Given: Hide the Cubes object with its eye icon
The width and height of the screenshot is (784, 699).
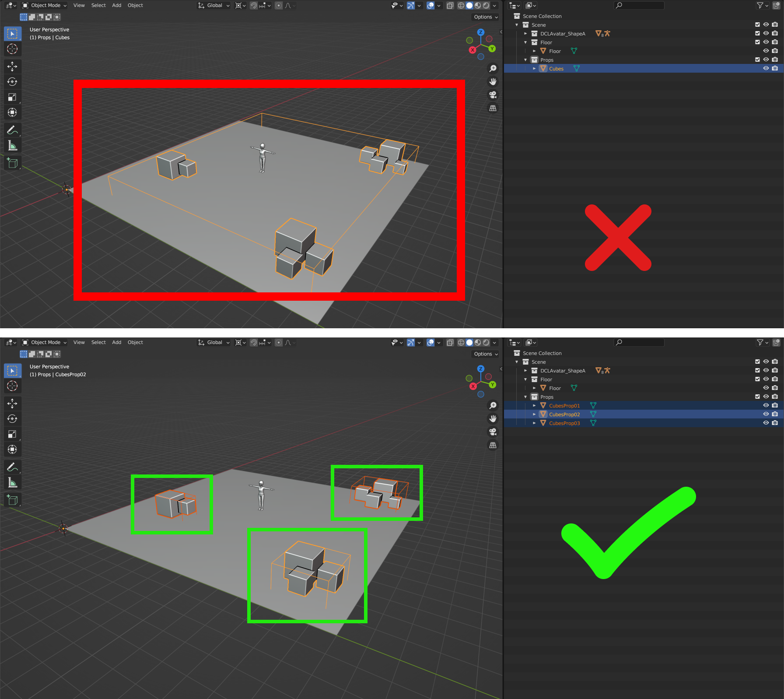Looking at the screenshot, I should click(x=766, y=68).
